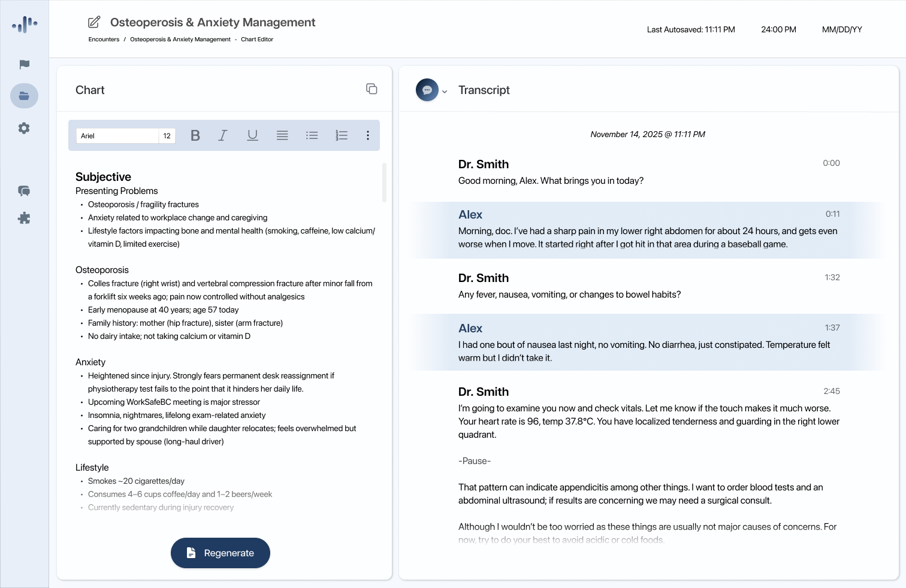
Task: Click the -Pause- marker in transcript
Action: pos(475,461)
